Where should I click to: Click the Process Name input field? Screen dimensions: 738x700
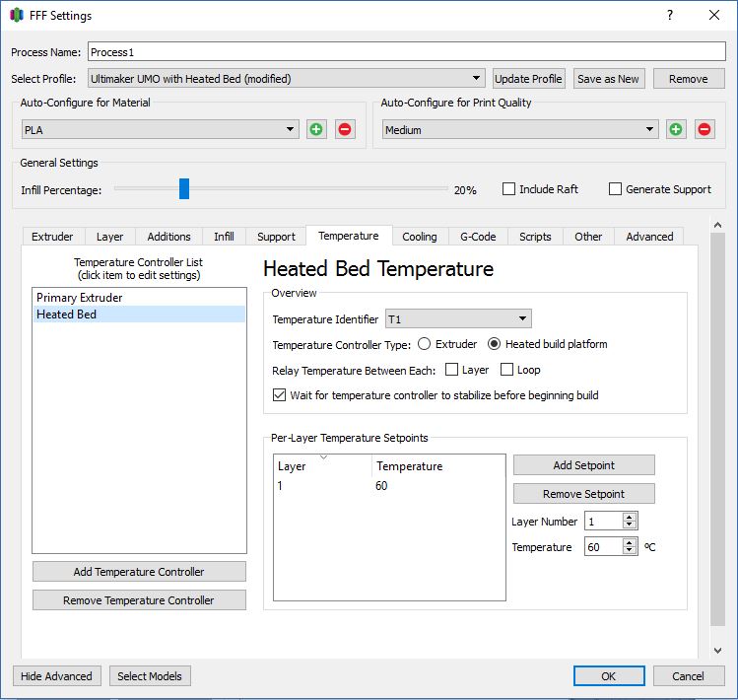pyautogui.click(x=406, y=52)
